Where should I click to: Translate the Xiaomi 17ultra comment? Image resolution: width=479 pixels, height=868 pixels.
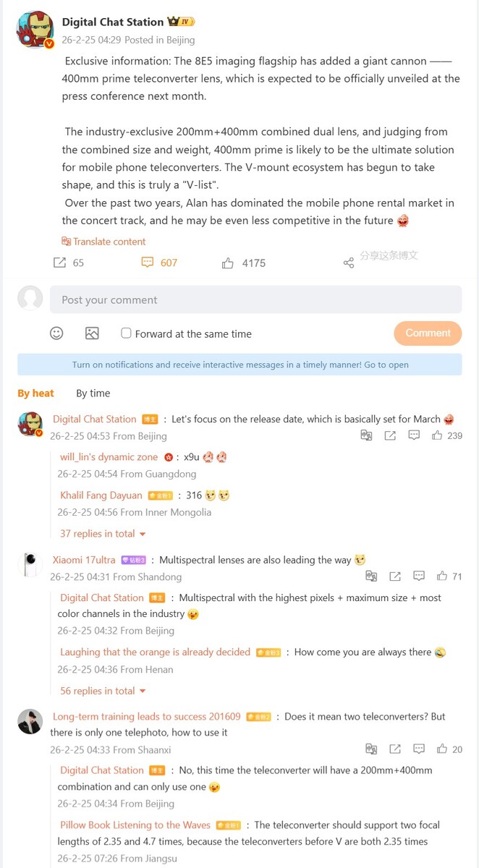click(371, 576)
